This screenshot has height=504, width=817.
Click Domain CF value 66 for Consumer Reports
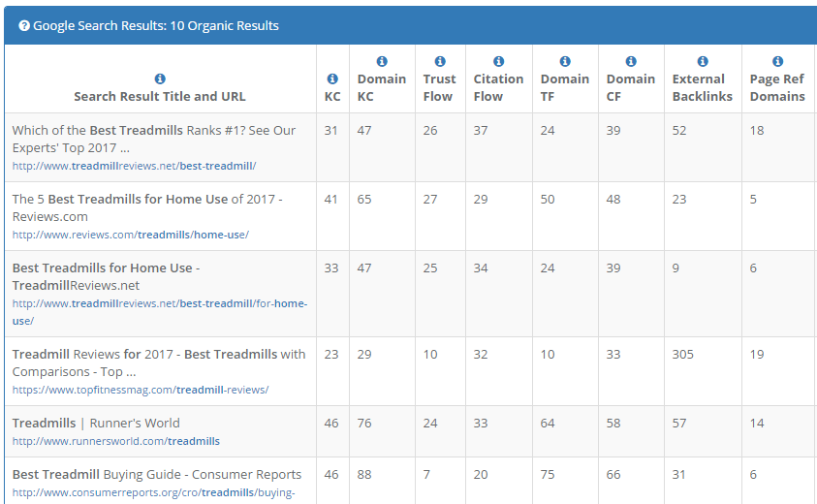point(613,475)
